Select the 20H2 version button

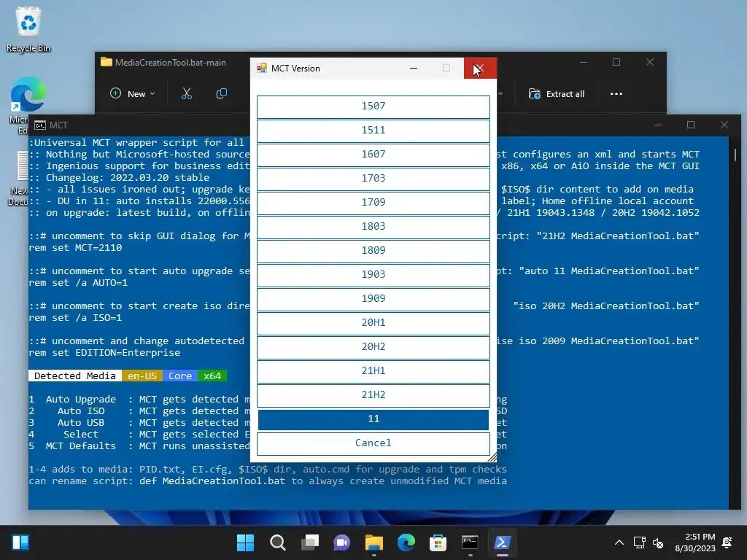(373, 347)
